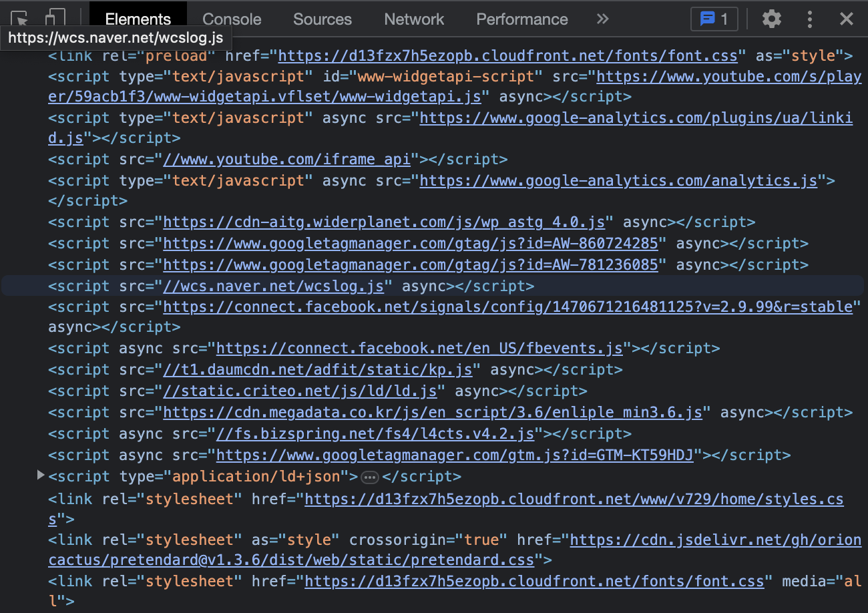
Task: Switch to the Elements tab
Action: coord(138,19)
